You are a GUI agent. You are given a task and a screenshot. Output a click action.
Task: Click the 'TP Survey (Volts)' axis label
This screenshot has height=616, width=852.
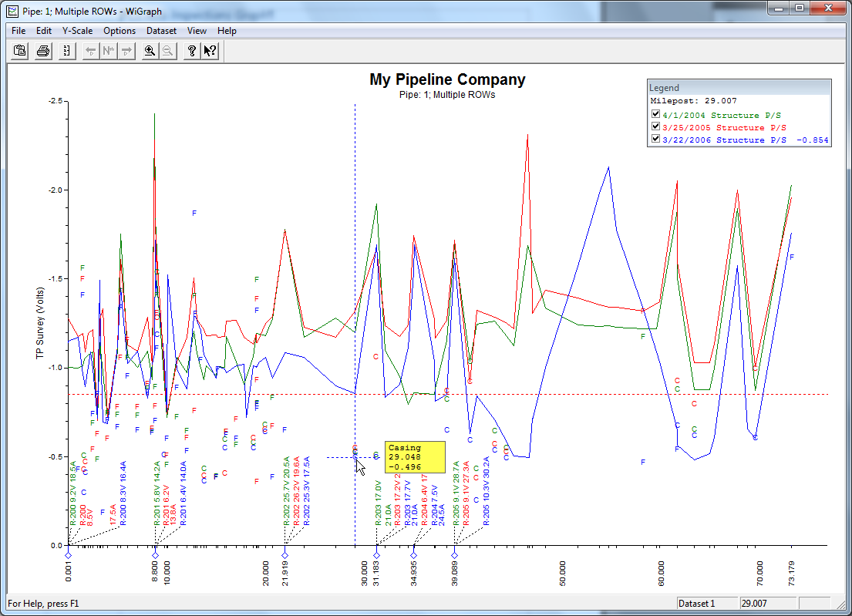[x=40, y=323]
